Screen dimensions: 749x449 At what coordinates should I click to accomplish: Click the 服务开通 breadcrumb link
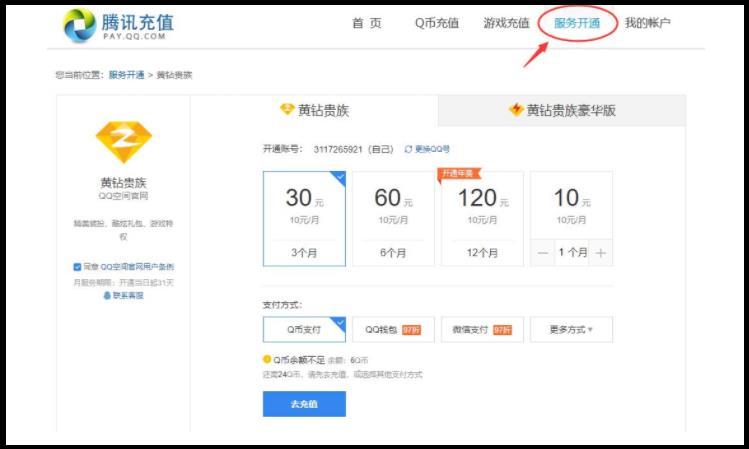click(127, 75)
